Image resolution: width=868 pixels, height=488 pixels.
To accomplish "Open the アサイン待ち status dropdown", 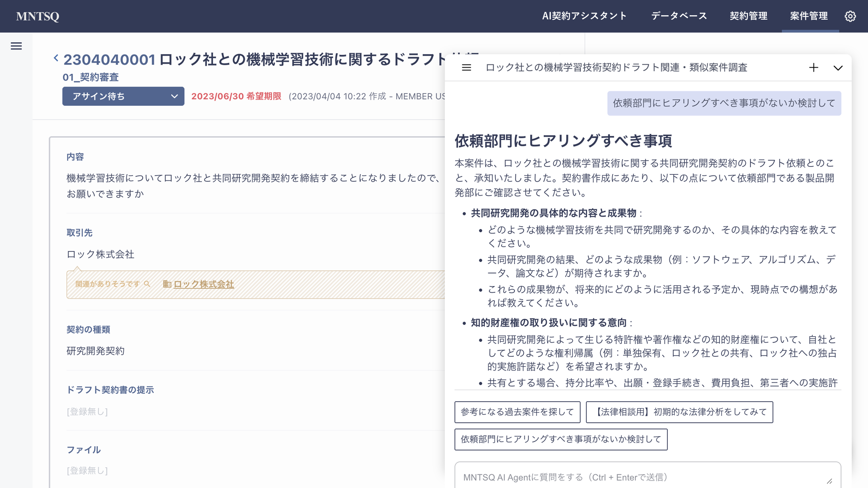I will click(123, 96).
